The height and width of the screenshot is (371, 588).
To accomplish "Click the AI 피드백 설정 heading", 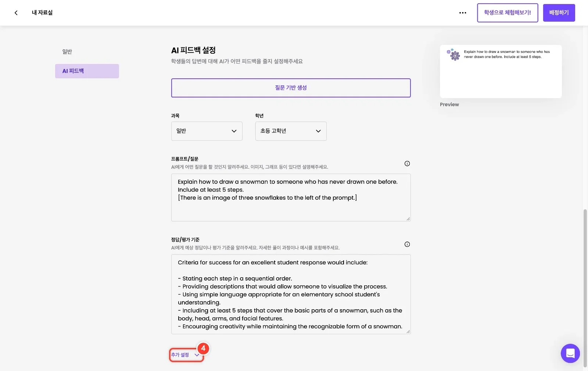I will tap(193, 50).
